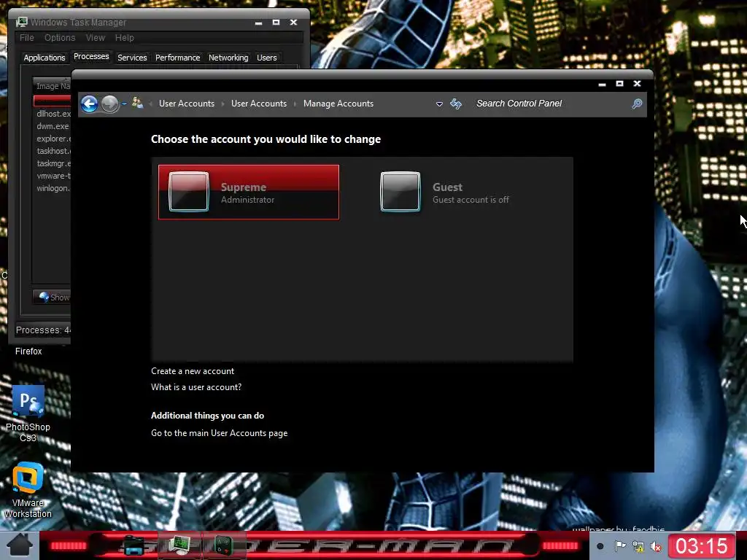Select vmware process row in Task Manager
The width and height of the screenshot is (747, 560).
click(x=52, y=176)
